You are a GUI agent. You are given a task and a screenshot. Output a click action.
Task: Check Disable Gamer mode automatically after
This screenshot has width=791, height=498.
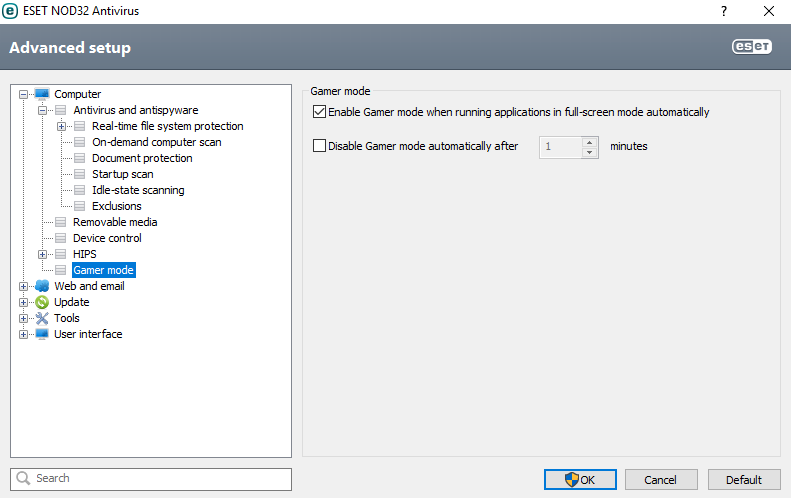[320, 146]
